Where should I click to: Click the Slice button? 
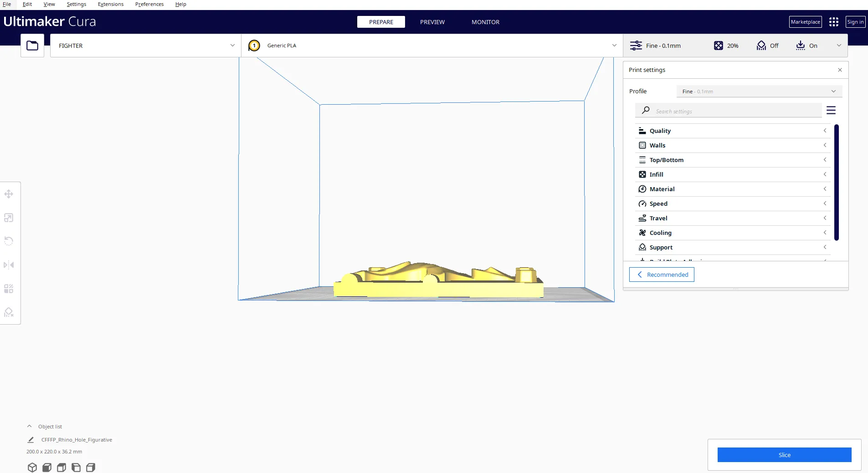(x=784, y=455)
